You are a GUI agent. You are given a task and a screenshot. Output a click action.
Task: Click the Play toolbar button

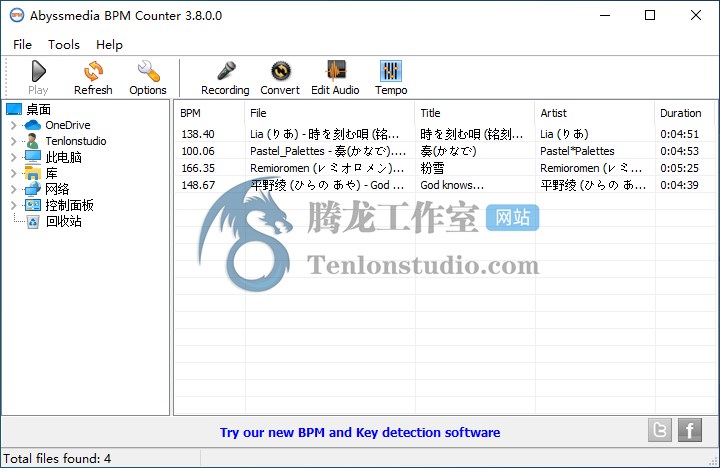[38, 78]
